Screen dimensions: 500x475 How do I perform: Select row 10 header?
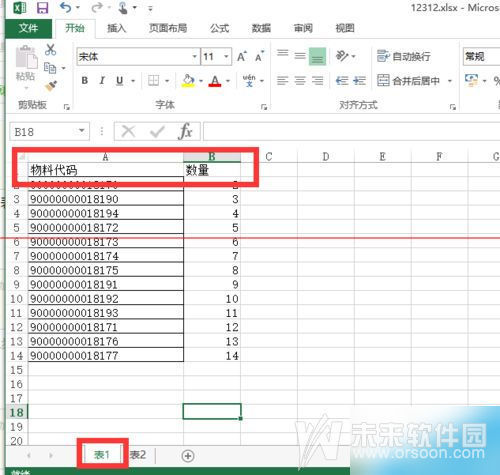click(16, 298)
